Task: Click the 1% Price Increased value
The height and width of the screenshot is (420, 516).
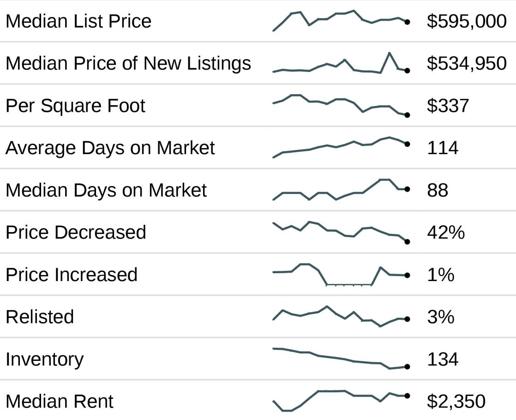Action: [x=441, y=275]
